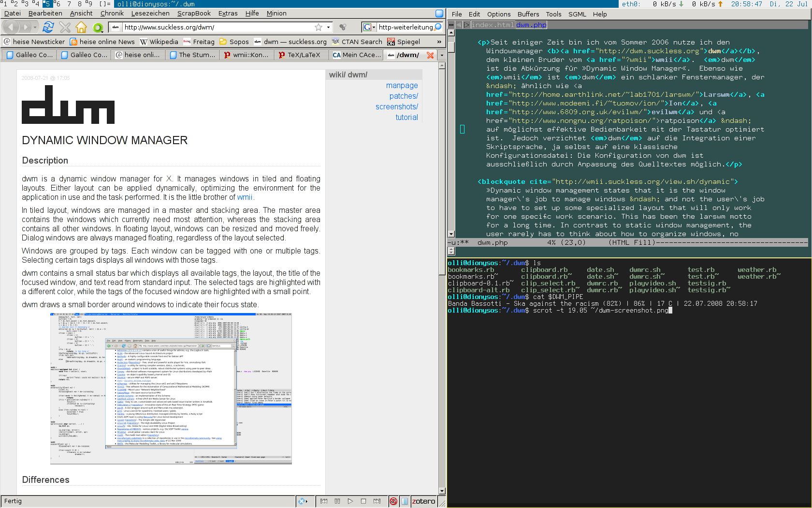The height and width of the screenshot is (508, 812).
Task: Click in the URL address field
Action: (217, 28)
